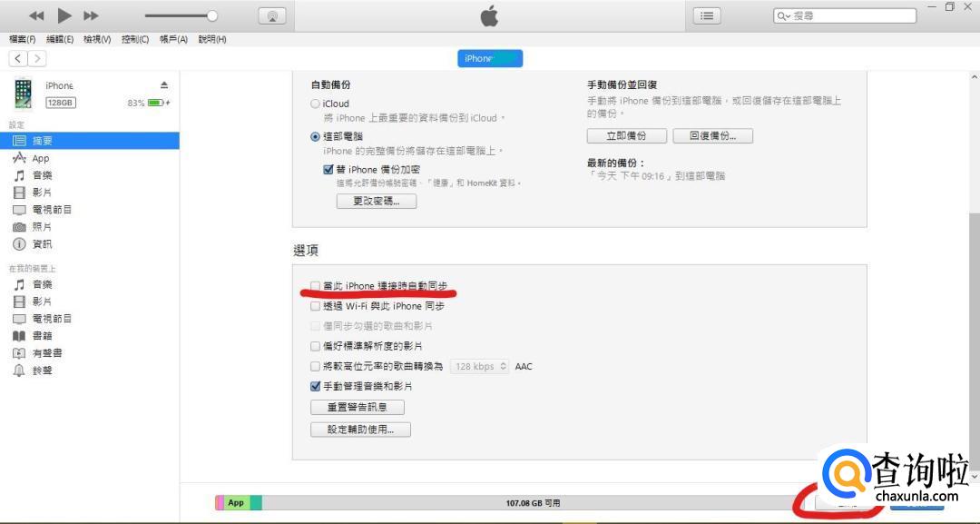Open the search magnifier dropdown
Image resolution: width=980 pixels, height=524 pixels.
tap(784, 15)
